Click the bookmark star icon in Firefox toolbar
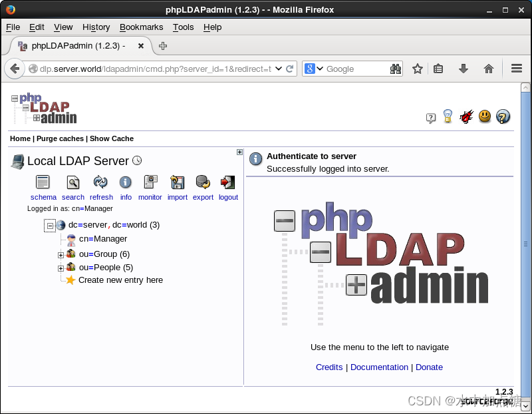The image size is (532, 414). pos(418,69)
